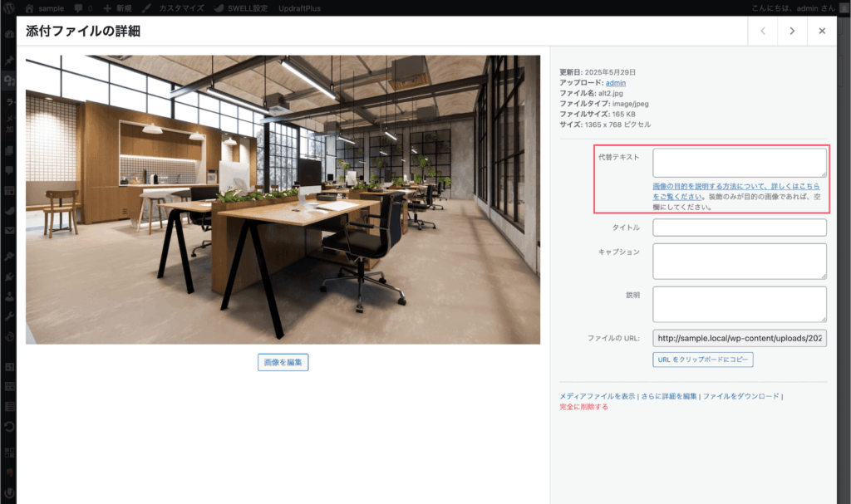Click the plus 新規 item
This screenshot has height=504, width=851.
(116, 7)
